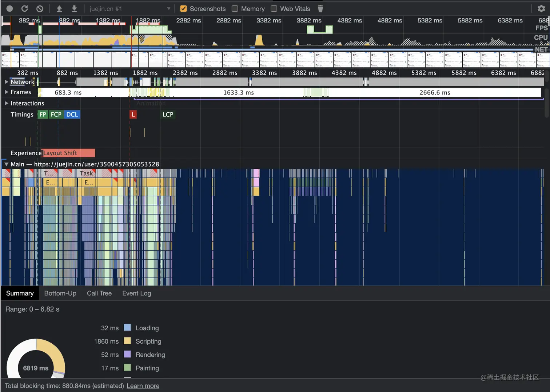
Task: Expand the Network track
Action: (7, 82)
